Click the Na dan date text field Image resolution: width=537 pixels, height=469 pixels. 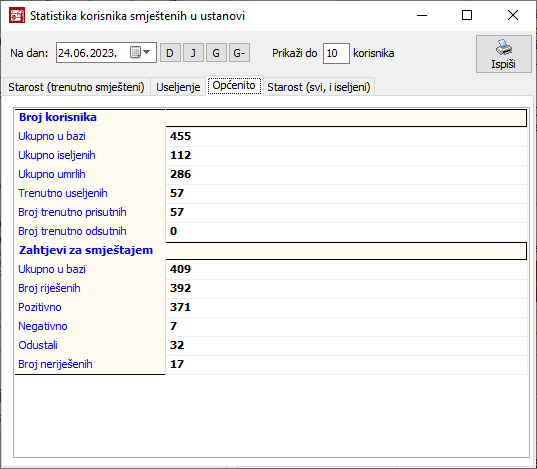pyautogui.click(x=92, y=53)
